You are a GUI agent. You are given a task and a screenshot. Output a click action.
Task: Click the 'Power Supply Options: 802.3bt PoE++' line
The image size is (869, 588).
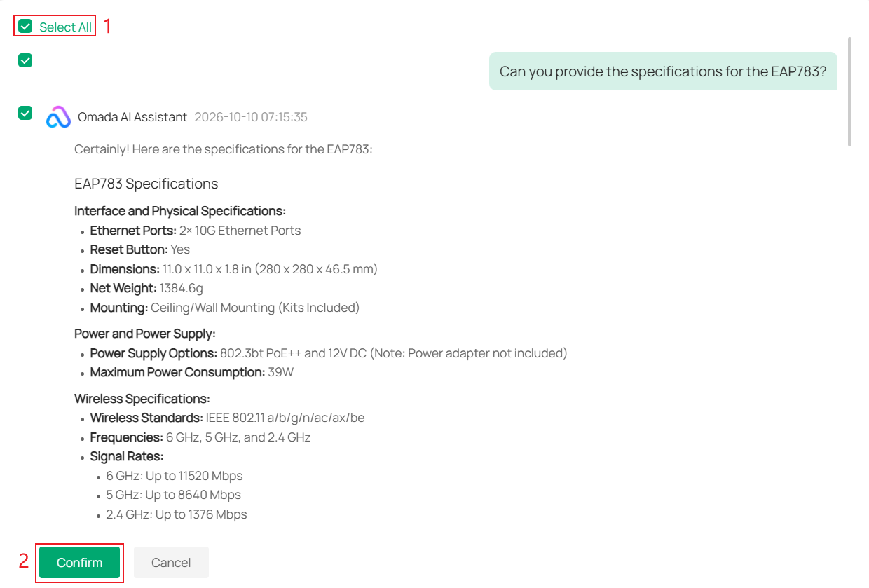[329, 353]
